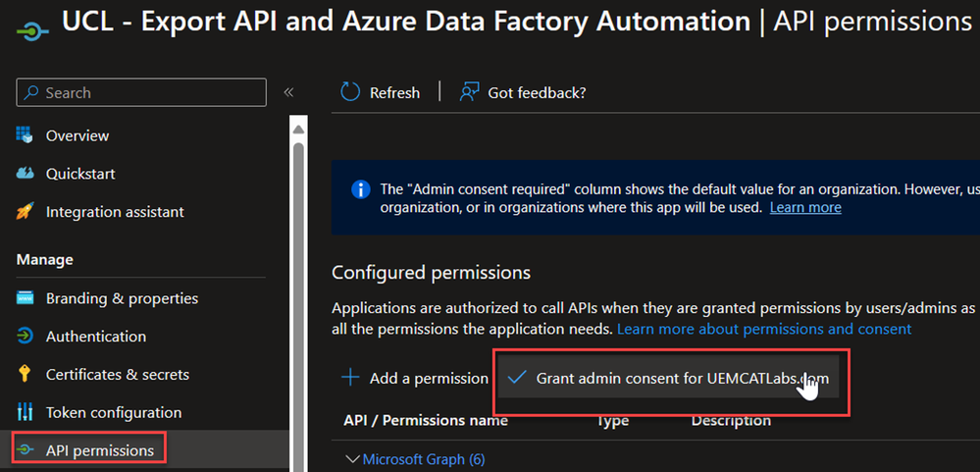The width and height of the screenshot is (980, 472).
Task: Click the Token configuration bars icon
Action: click(26, 413)
